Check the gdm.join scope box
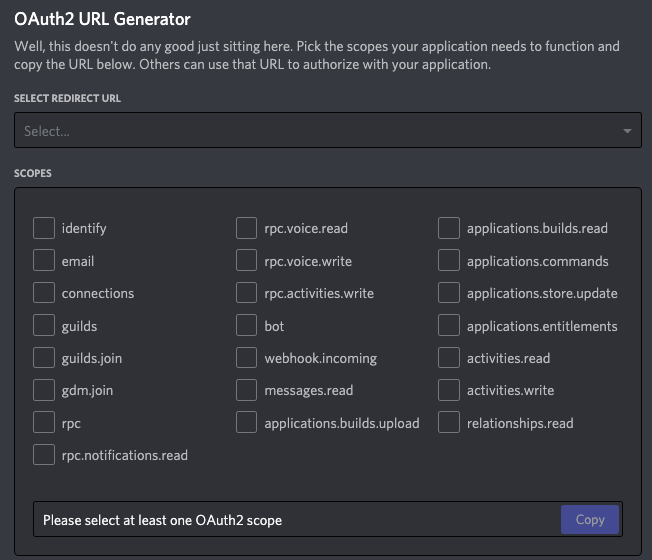652x560 pixels. (x=44, y=390)
